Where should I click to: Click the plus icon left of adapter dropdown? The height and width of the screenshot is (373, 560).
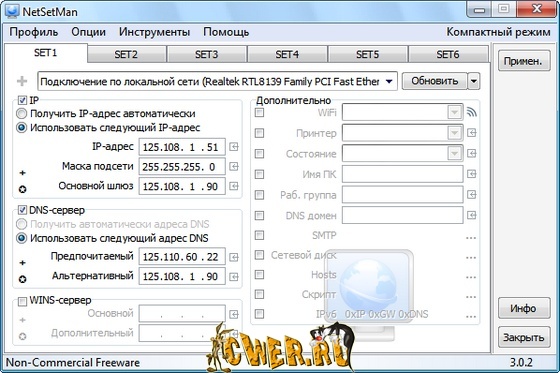tap(22, 81)
